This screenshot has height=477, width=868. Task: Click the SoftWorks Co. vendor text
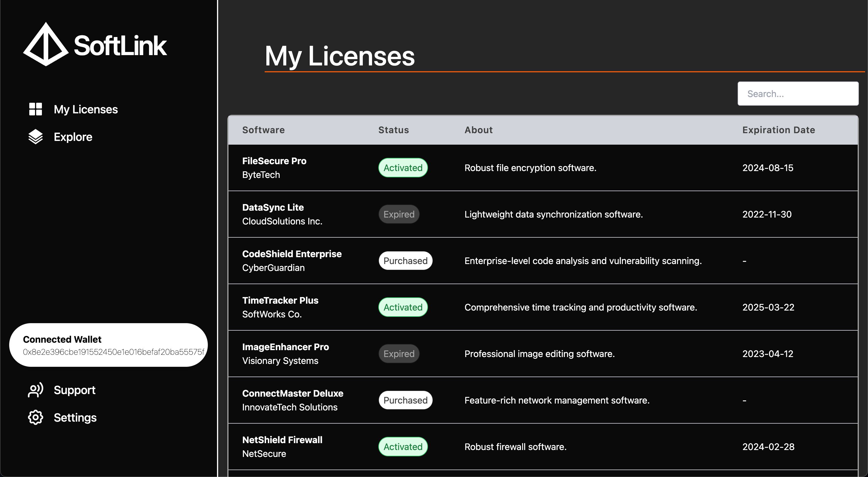click(272, 314)
